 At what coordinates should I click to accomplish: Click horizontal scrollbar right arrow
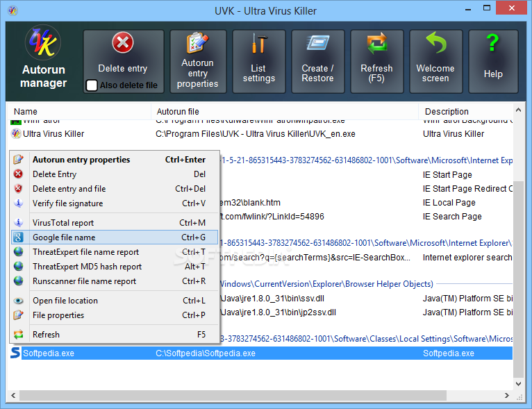point(507,395)
